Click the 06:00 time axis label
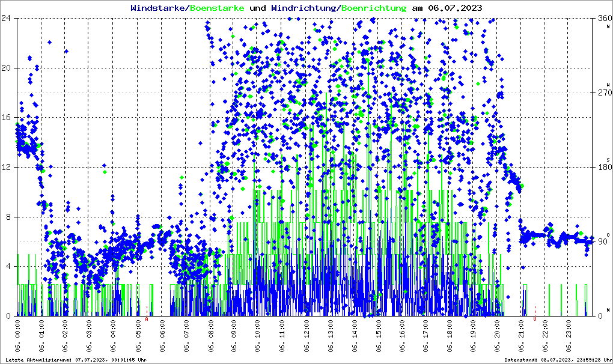Viewport: 613px width, 364px height. click(162, 336)
